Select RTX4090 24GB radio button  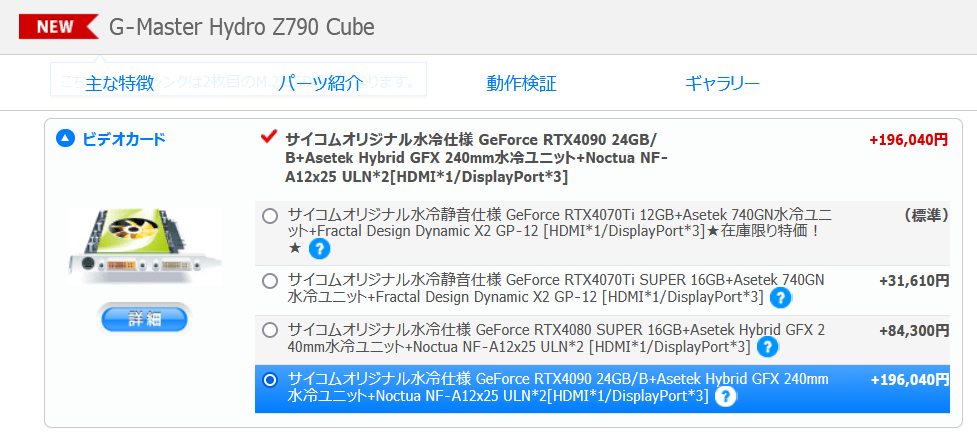coord(270,379)
